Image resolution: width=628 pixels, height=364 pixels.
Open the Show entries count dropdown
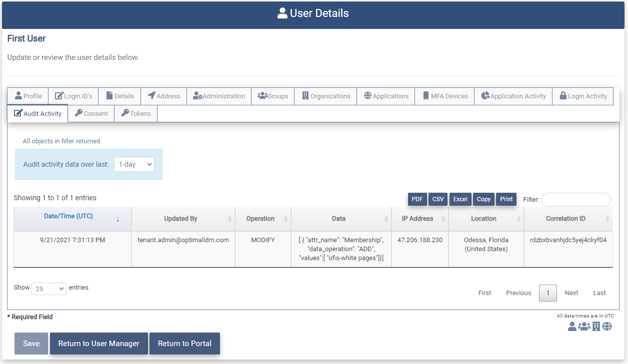[49, 289]
